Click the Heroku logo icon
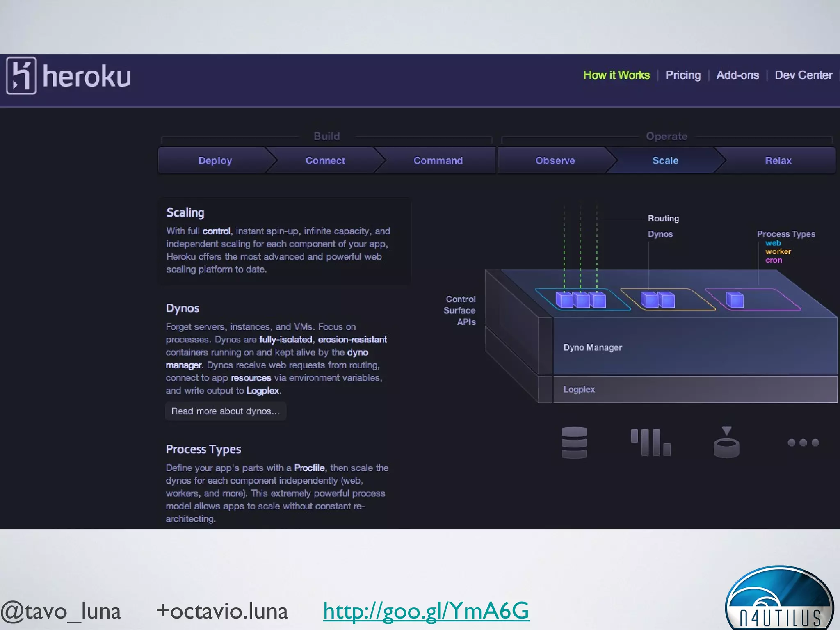Viewport: 840px width, 630px height. click(x=21, y=75)
